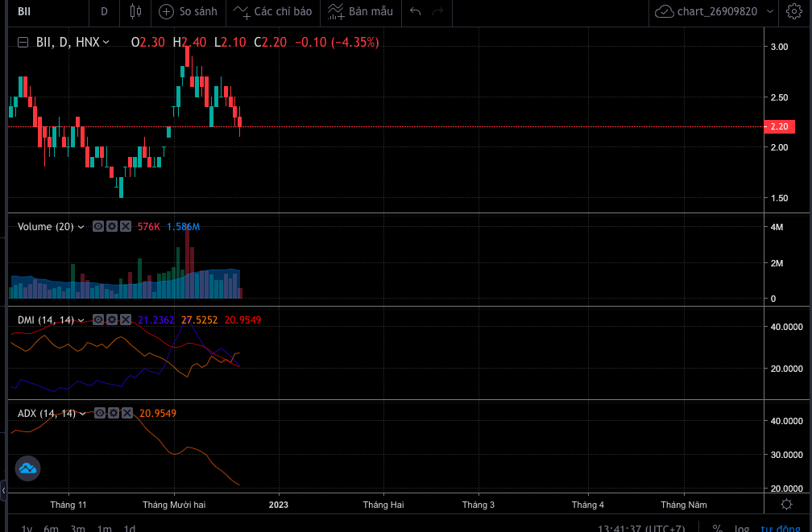
Task: Open the chart_26909820 layout cloud save
Action: (x=706, y=11)
